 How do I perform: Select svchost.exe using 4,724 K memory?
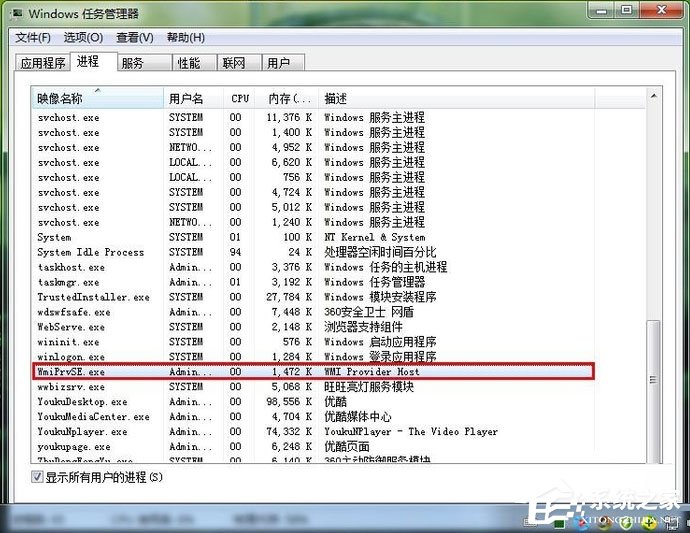[x=313, y=192]
